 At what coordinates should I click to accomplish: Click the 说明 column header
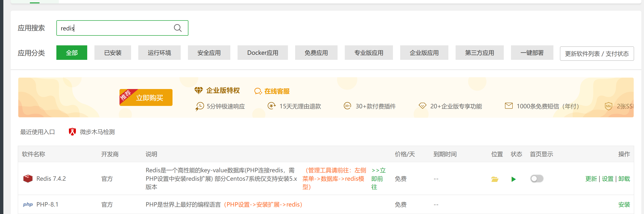(x=151, y=154)
